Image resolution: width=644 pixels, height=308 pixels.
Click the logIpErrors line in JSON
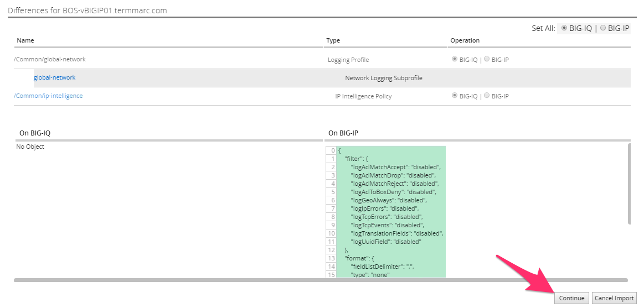pos(384,208)
